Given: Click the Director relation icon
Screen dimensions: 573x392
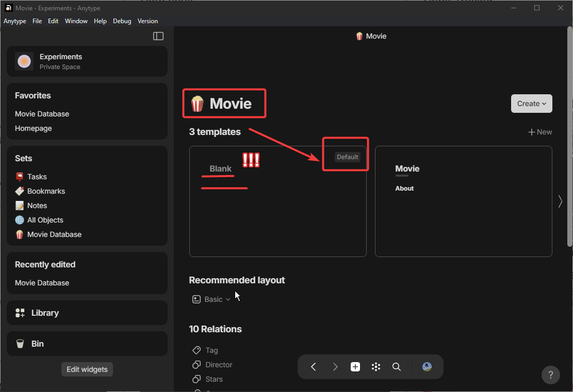Looking at the screenshot, I should (x=197, y=365).
